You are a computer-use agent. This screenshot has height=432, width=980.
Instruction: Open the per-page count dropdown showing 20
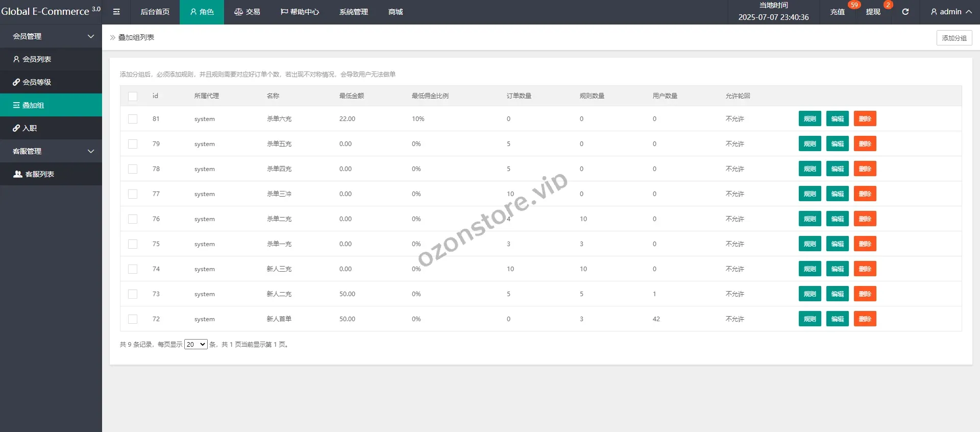tap(195, 345)
